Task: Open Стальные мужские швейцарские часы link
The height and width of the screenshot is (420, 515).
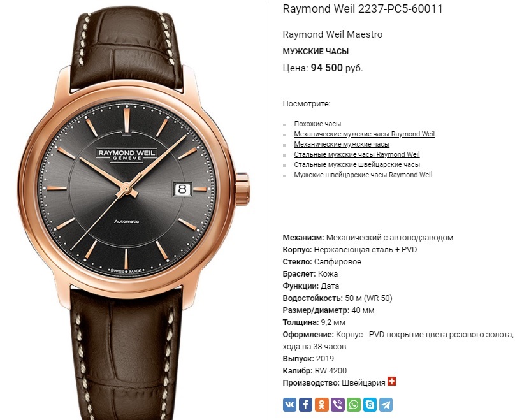Action: 357,164
